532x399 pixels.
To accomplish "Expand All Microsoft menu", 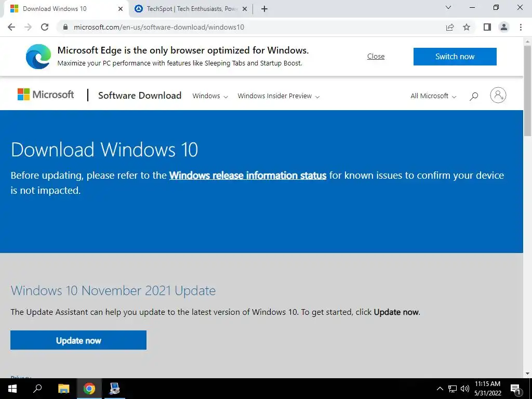I will coord(433,96).
